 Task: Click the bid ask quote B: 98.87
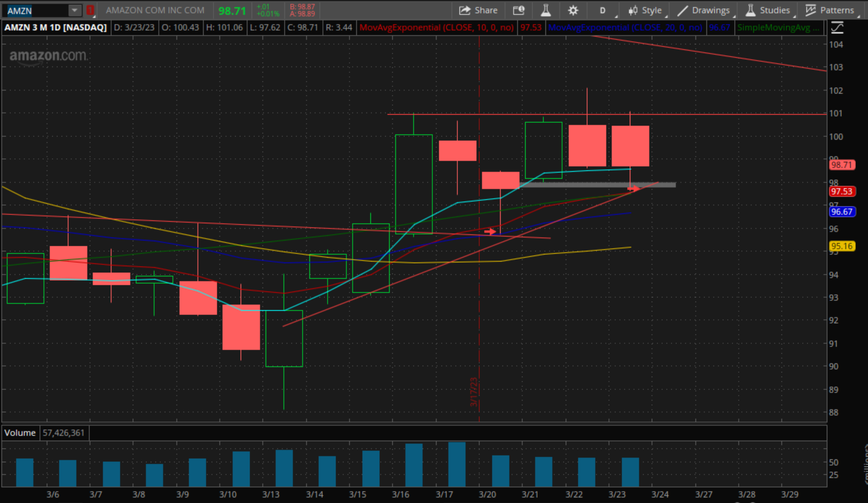[x=302, y=7]
